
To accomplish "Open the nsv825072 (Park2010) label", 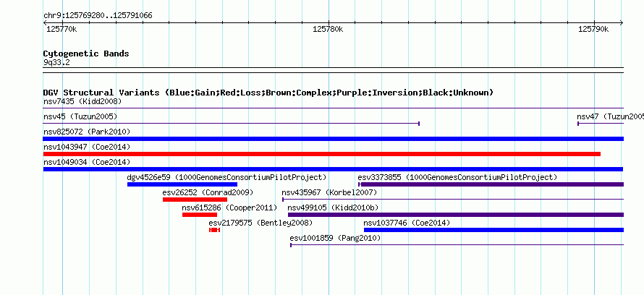I will (87, 132).
